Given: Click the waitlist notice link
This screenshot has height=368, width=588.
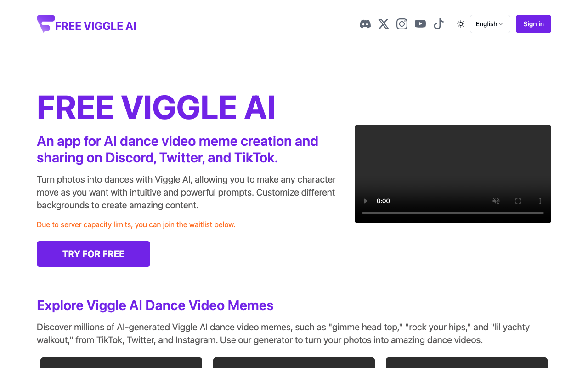Looking at the screenshot, I should (x=136, y=224).
